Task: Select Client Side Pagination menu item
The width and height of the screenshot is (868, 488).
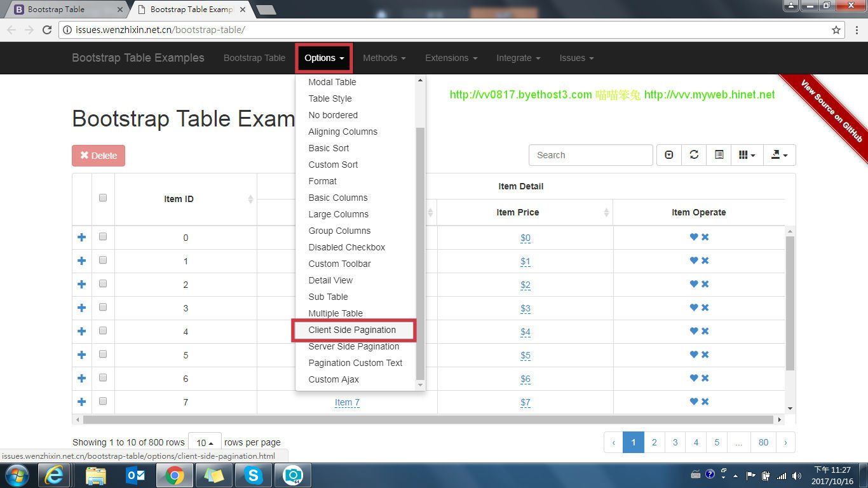Action: [x=354, y=330]
